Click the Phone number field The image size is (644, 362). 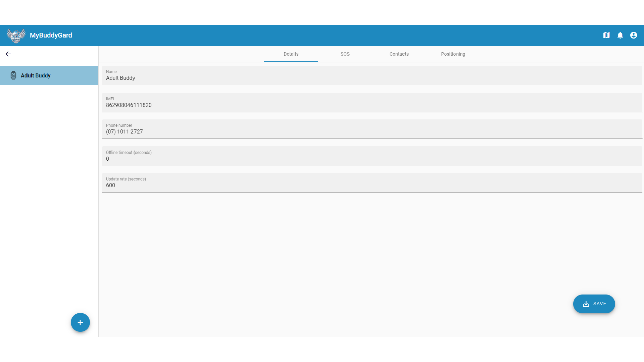(x=372, y=132)
